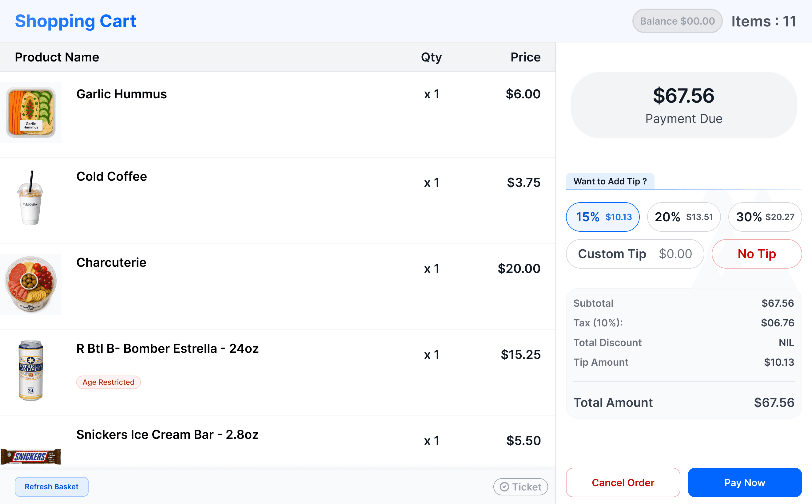Click the Charcuterie bowl image
Viewport: 812px width, 504px height.
(x=31, y=284)
